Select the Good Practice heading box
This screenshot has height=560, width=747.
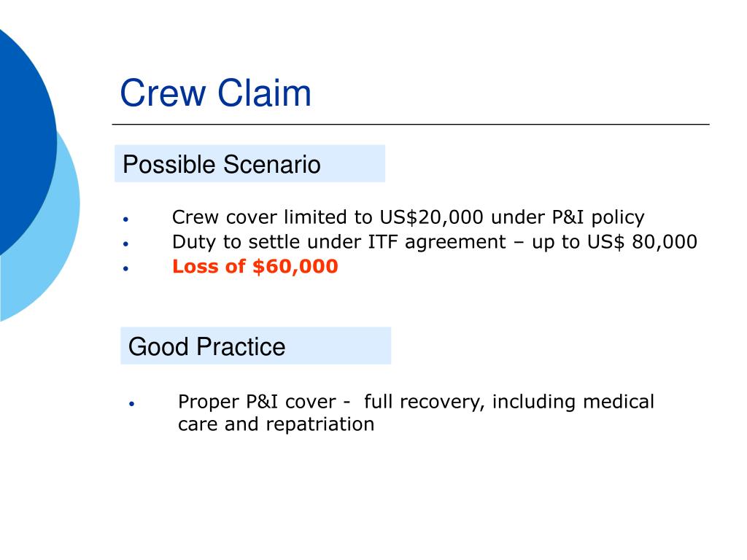(x=256, y=346)
